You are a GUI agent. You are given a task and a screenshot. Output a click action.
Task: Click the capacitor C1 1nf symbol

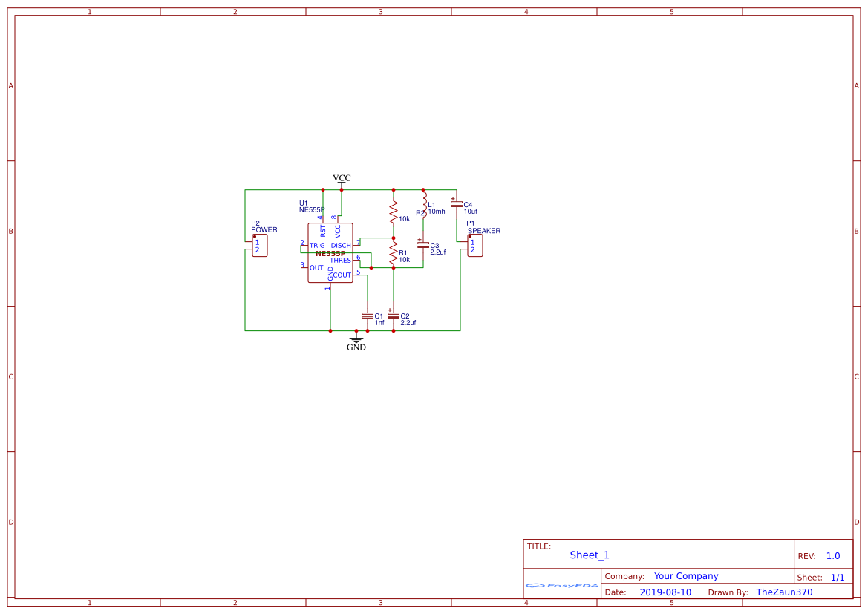[x=369, y=316]
